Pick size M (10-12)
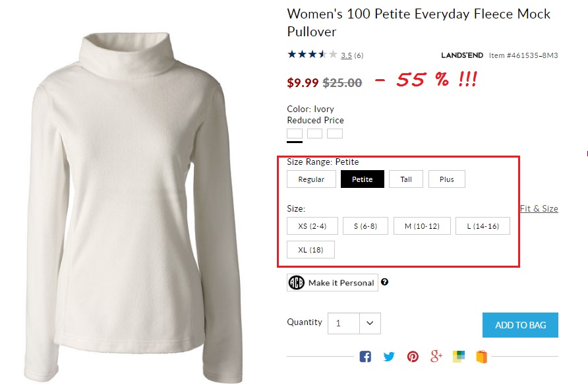Viewport: 588px width, 391px height. [422, 226]
